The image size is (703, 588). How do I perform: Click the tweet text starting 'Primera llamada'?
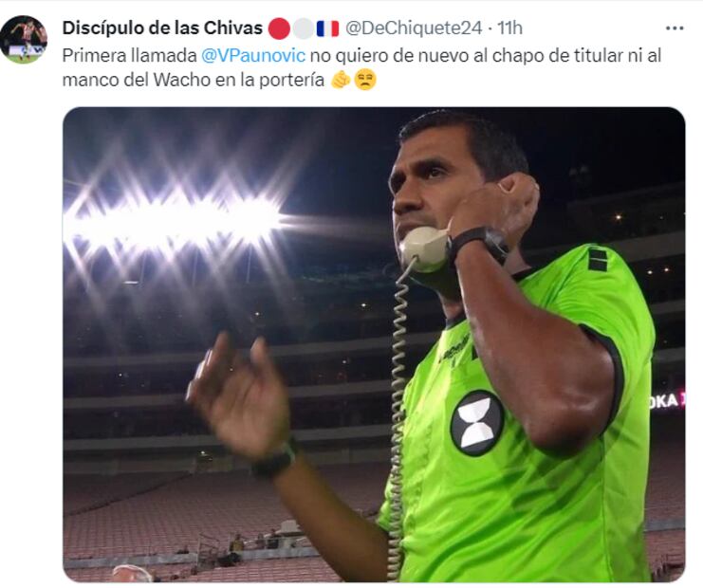pyautogui.click(x=361, y=67)
